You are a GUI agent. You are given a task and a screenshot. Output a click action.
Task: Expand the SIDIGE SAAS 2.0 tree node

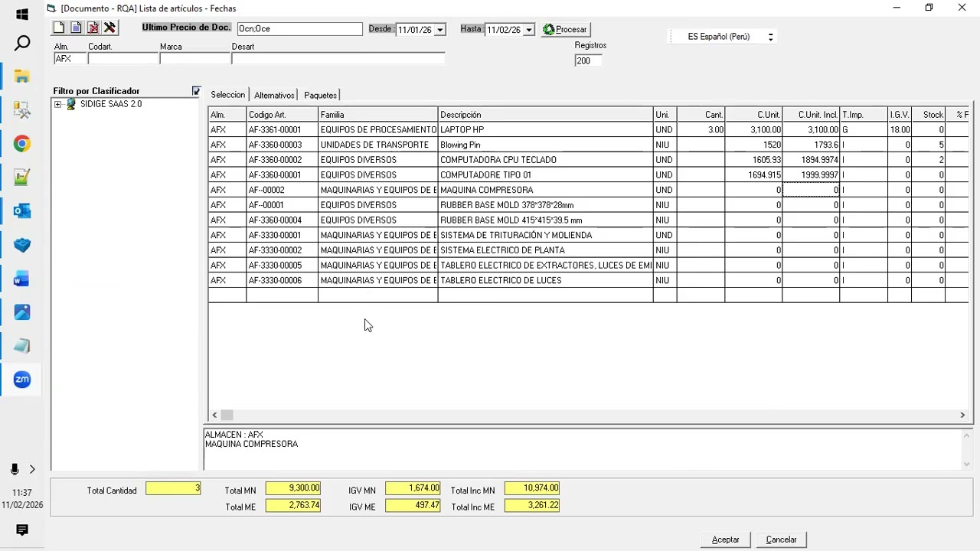57,104
